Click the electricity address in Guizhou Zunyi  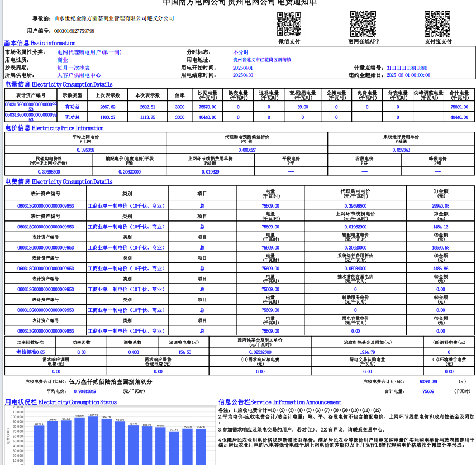[x=262, y=60]
